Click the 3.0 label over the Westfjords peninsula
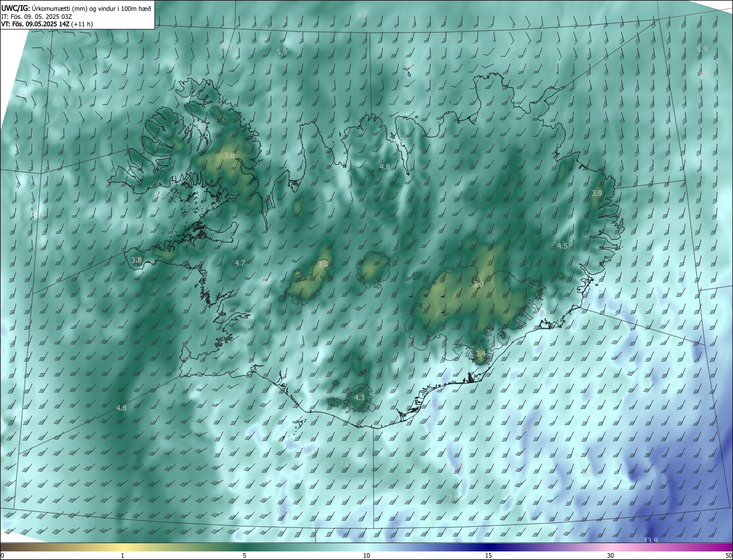733x560 pixels. (229, 156)
